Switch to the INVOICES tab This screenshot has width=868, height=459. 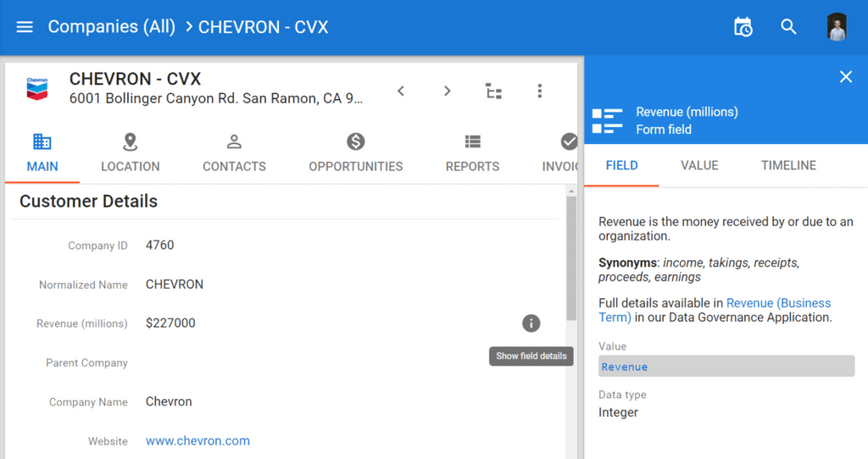[559, 153]
